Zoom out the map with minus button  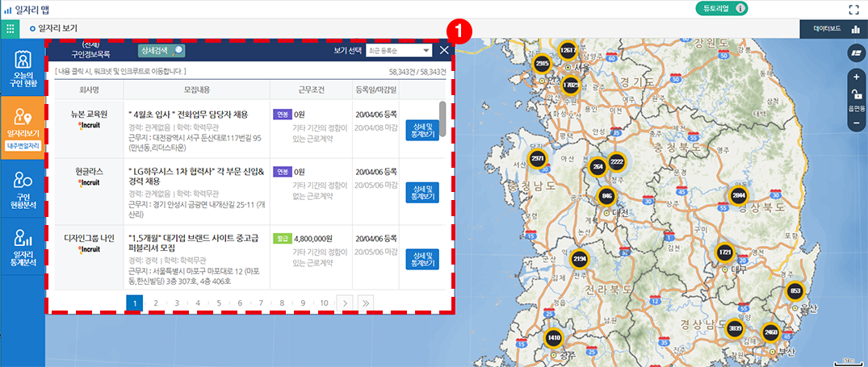[856, 123]
